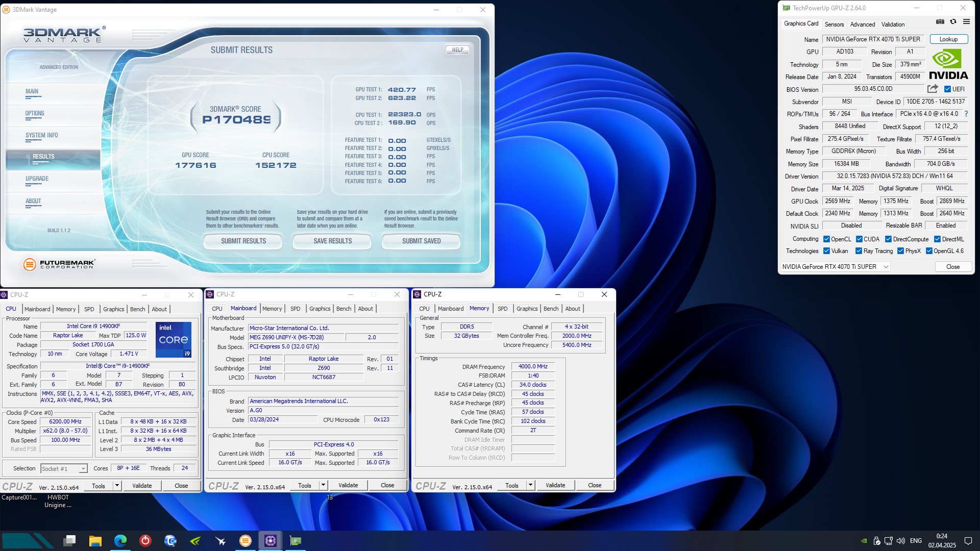Toggle the Ray Tracing checkbox
The image size is (980, 551).
point(859,251)
